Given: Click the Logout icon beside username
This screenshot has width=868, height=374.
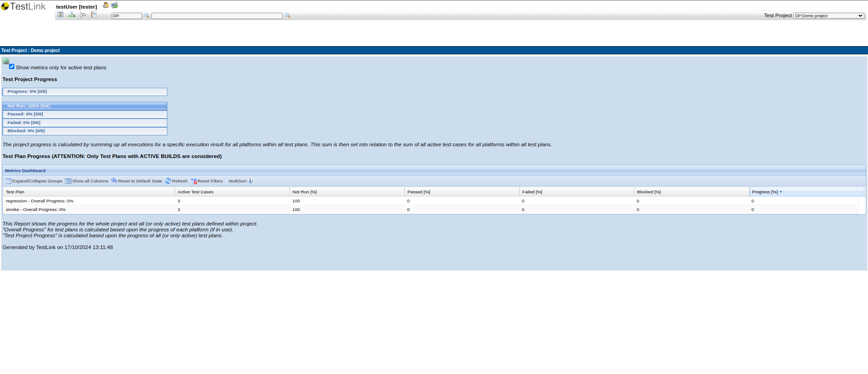Looking at the screenshot, I should coord(114,5).
